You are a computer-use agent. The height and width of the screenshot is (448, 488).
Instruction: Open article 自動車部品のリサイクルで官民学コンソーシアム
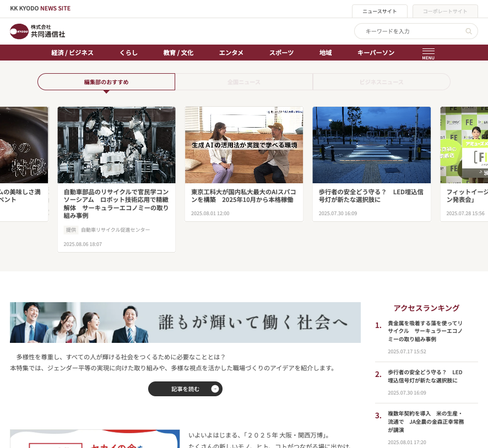pyautogui.click(x=116, y=204)
